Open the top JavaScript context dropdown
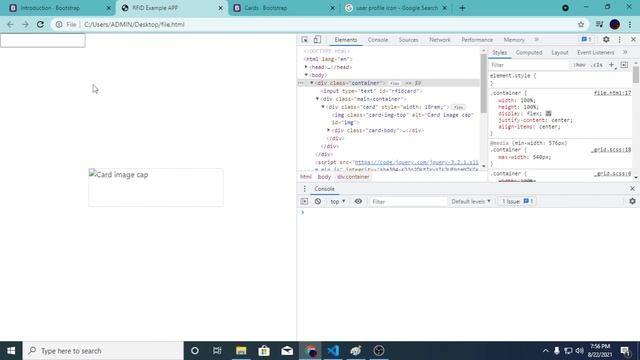640x360 pixels. [x=338, y=202]
